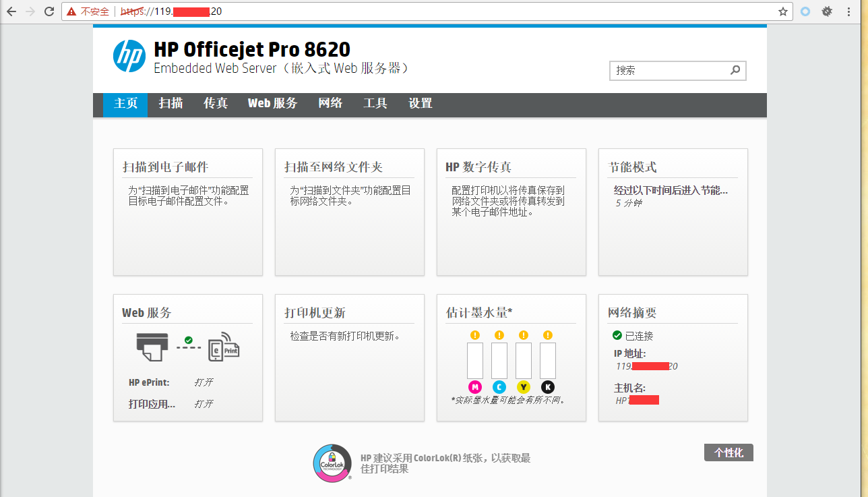Viewport: 868px width, 497px height.
Task: Click HP Officejet Pro 8620 title
Action: click(252, 49)
